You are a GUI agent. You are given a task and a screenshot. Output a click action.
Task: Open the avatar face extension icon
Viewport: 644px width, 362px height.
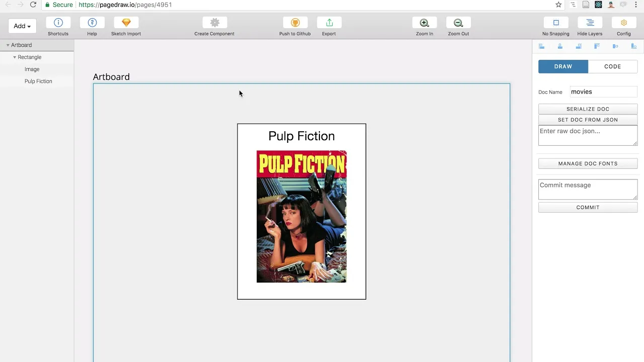tap(611, 5)
